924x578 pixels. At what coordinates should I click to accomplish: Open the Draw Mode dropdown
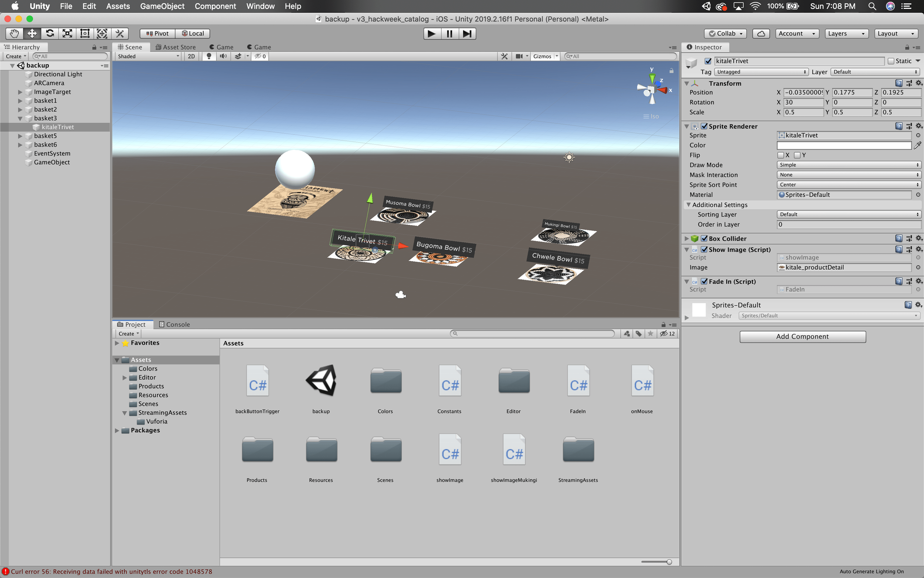point(848,165)
